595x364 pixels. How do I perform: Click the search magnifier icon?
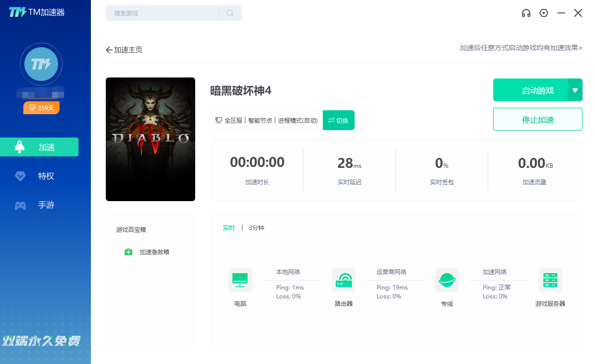pyautogui.click(x=230, y=13)
